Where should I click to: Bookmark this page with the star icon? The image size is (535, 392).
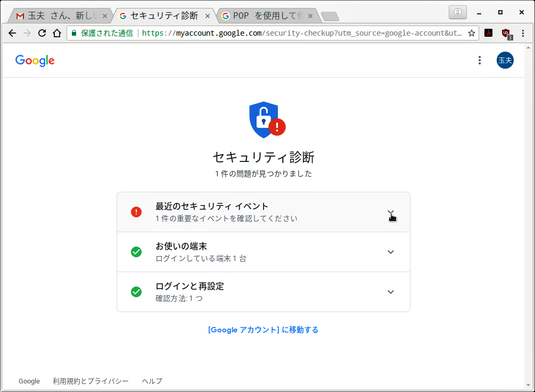pos(471,33)
